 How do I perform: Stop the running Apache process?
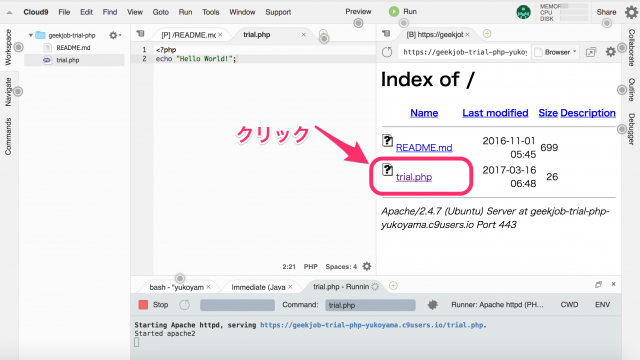coord(153,304)
